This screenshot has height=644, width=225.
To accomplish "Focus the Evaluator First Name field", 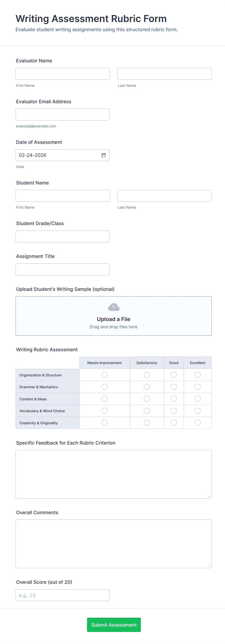I will (63, 74).
